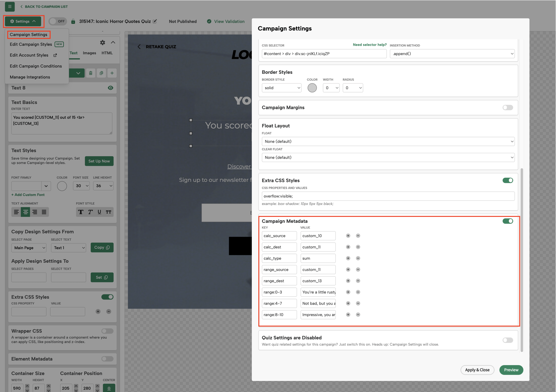This screenshot has width=556, height=392.
Task: Open the Float dropdown set to None
Action: [x=388, y=141]
